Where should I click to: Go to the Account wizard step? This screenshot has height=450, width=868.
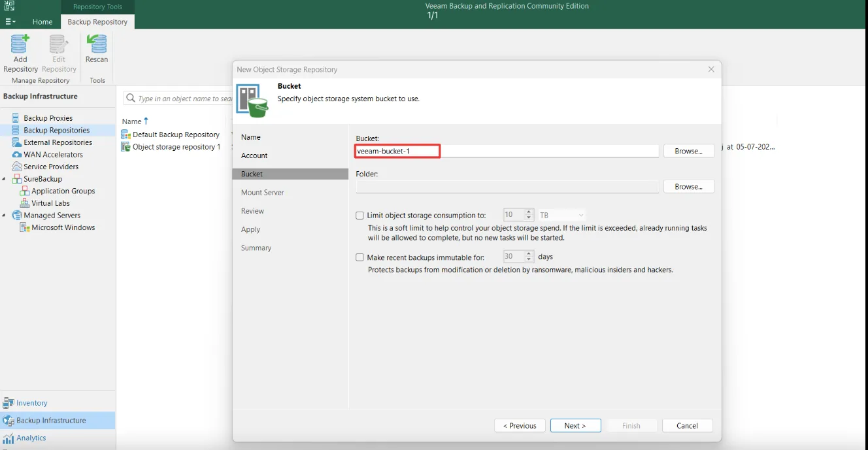click(x=254, y=155)
